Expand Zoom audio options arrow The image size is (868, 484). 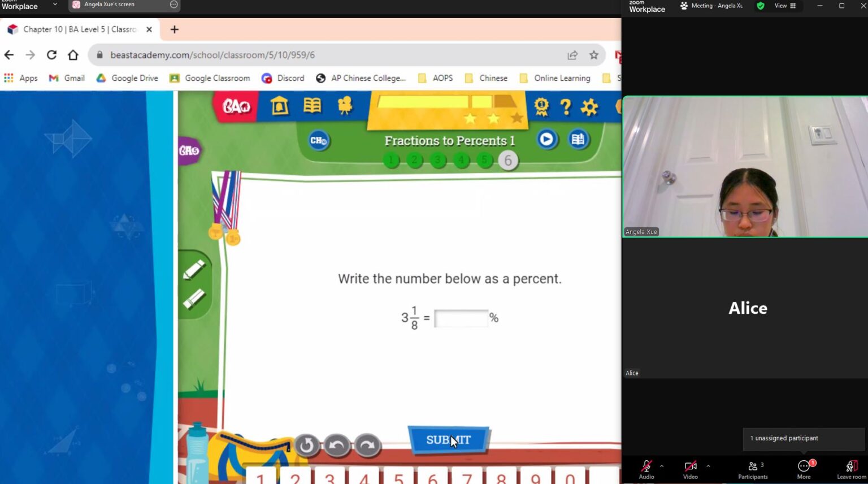662,466
